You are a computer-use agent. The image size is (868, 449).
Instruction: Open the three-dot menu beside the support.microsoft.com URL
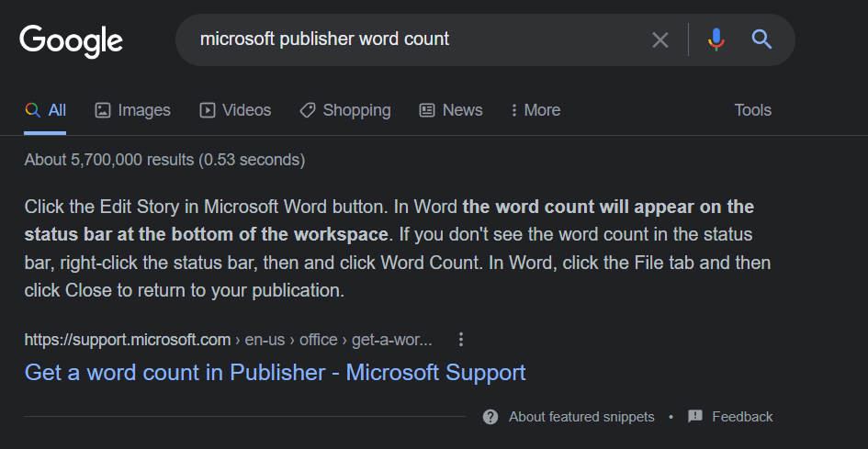click(x=461, y=340)
